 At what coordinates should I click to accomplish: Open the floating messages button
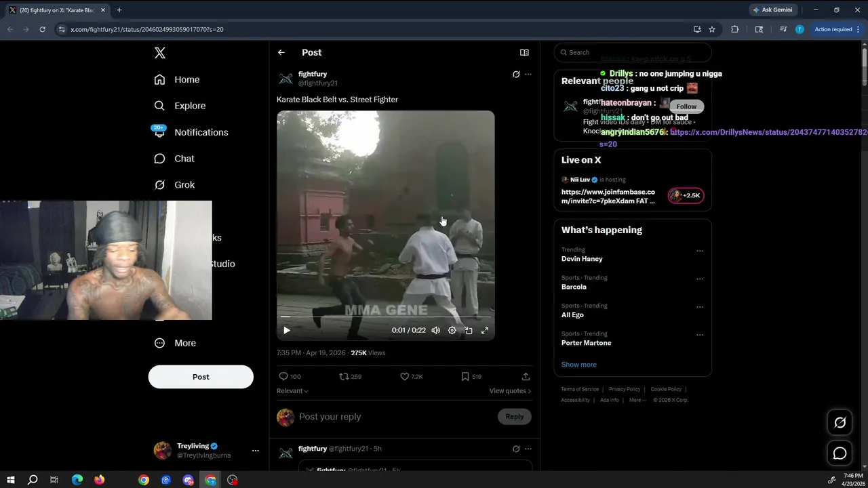point(840,453)
